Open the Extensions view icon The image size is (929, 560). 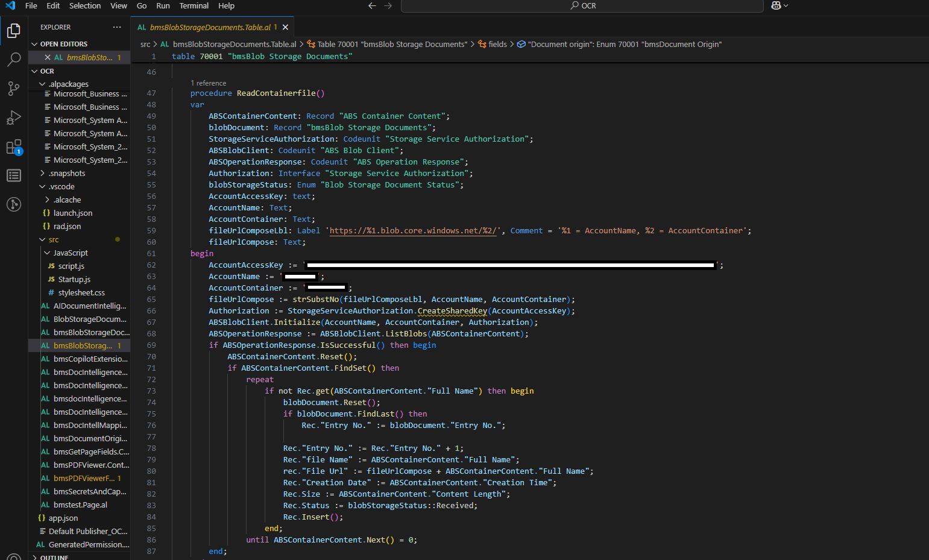pos(14,147)
